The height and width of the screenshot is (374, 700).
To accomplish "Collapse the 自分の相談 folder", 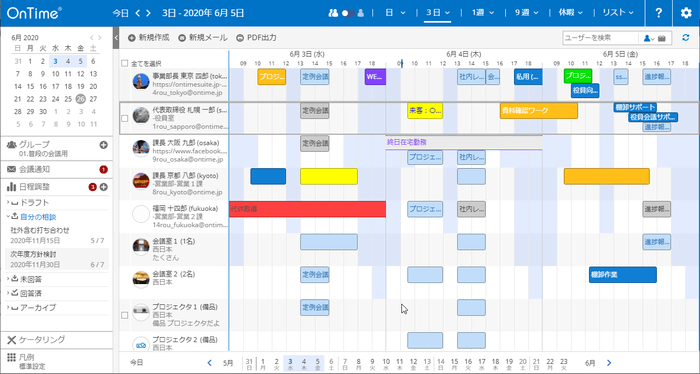I will 8,217.
